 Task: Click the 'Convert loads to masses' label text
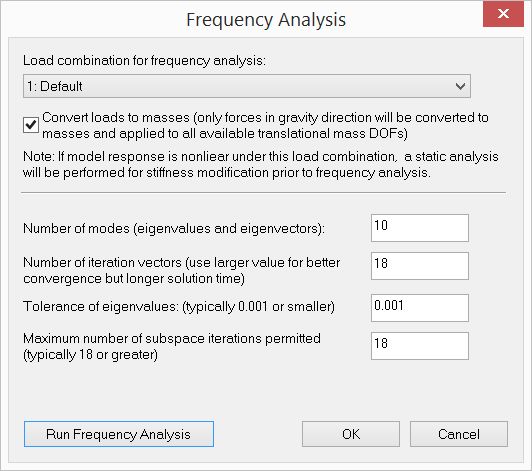(265, 125)
